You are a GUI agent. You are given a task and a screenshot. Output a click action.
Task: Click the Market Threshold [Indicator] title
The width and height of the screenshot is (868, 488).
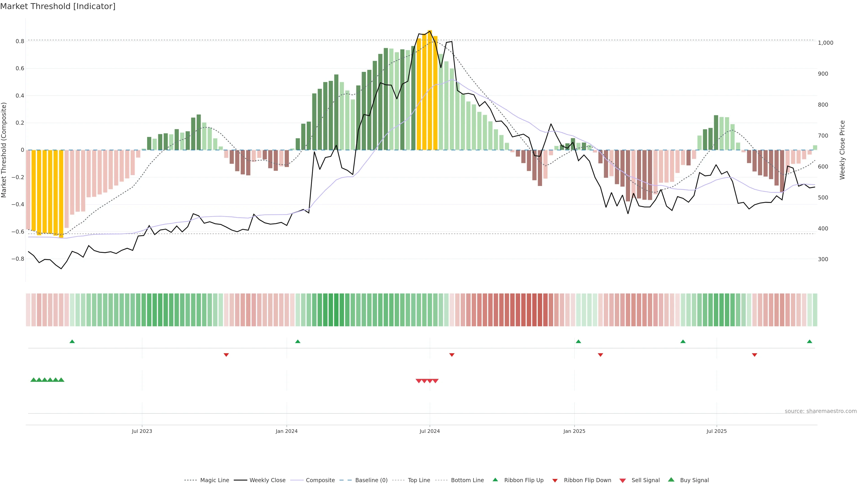click(58, 6)
